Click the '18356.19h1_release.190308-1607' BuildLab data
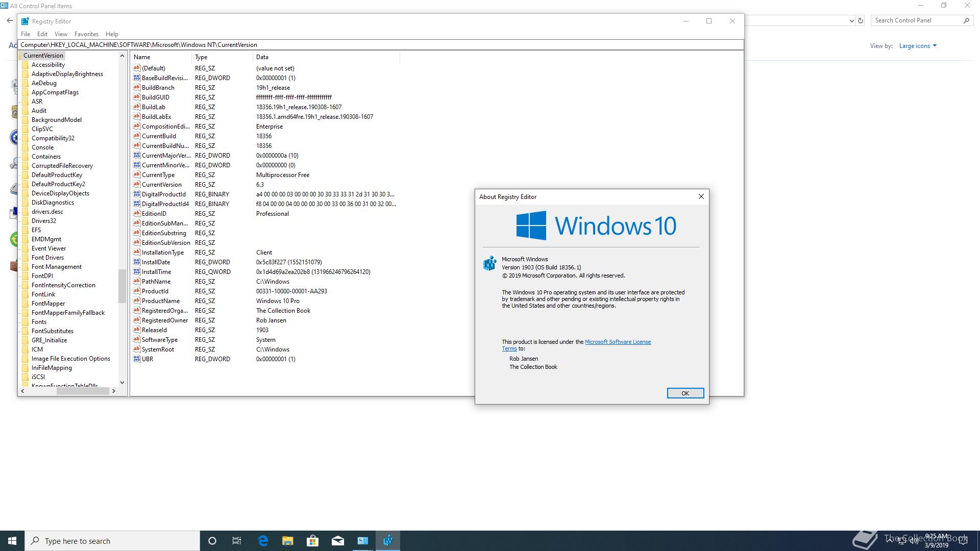This screenshot has height=551, width=980. 299,107
